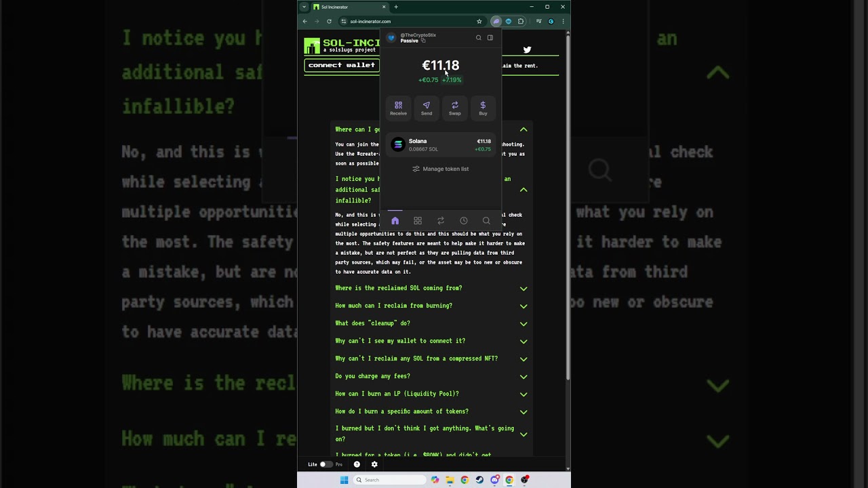The height and width of the screenshot is (488, 868).
Task: Open Manage token list
Action: [441, 169]
